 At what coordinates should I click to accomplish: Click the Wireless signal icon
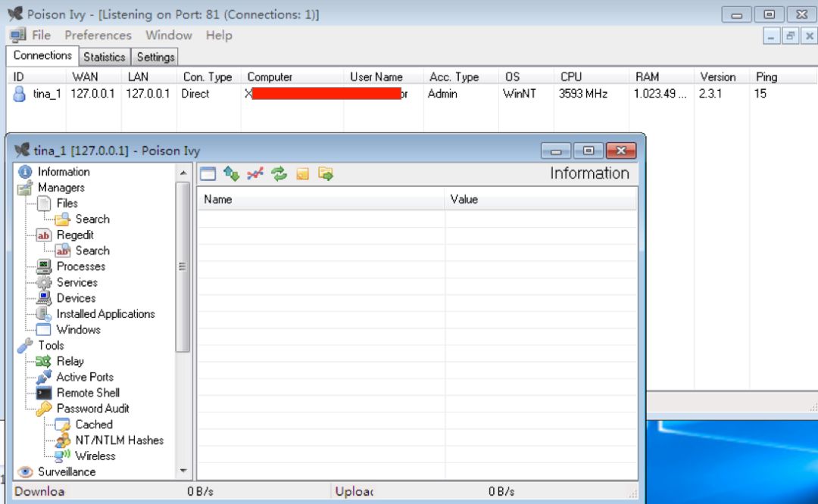pyautogui.click(x=63, y=456)
